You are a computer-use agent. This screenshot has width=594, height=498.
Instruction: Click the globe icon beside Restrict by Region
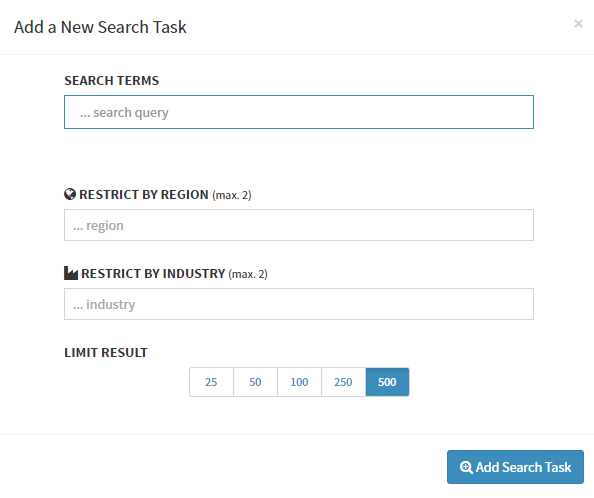[70, 194]
